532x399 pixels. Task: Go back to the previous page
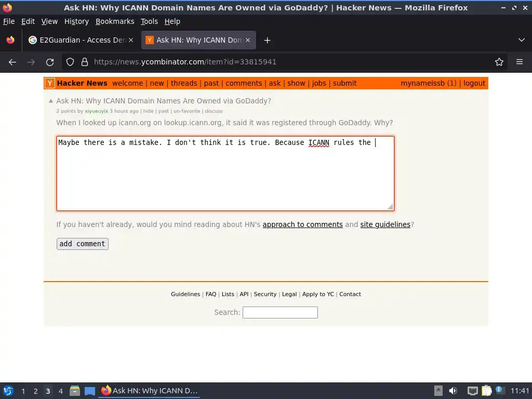(12, 62)
